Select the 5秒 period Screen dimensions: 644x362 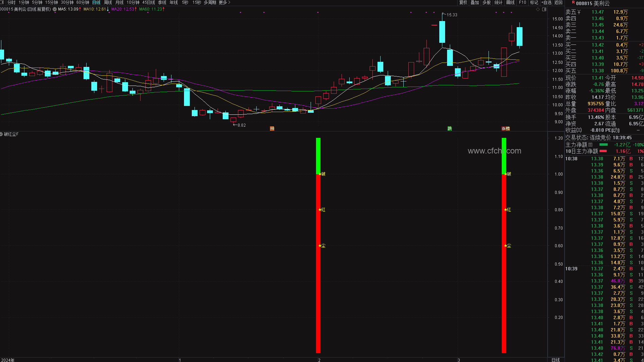tap(185, 2)
